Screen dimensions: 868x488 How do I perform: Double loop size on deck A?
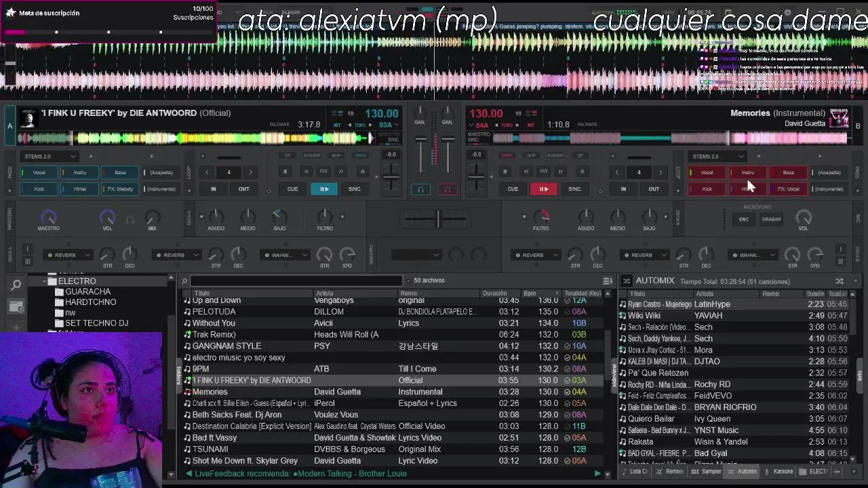[250, 173]
